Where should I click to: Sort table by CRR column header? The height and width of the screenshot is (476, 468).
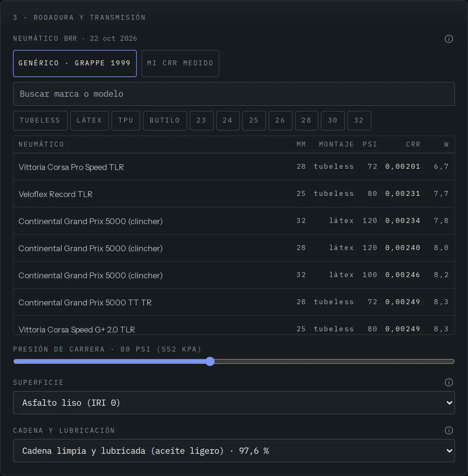[413, 145]
